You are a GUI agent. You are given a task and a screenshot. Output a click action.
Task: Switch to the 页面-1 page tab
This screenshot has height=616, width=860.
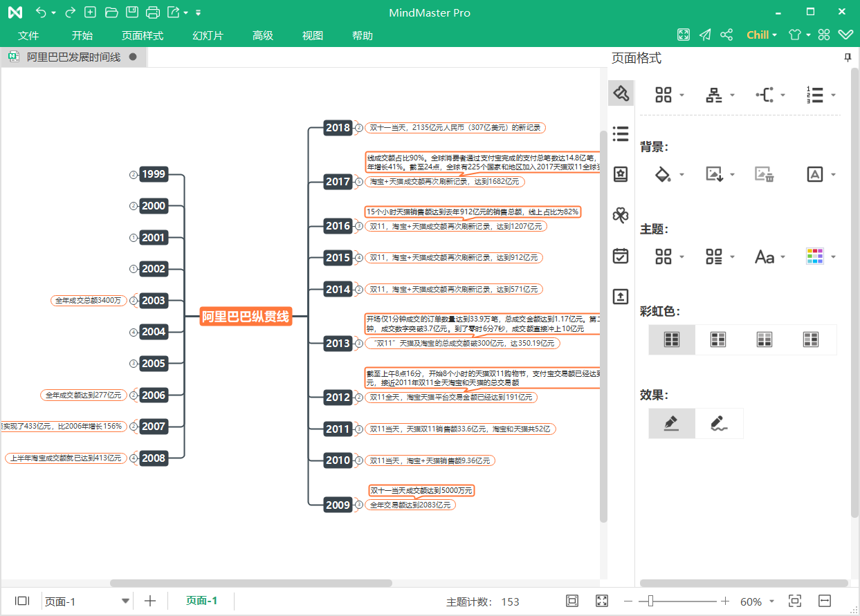tap(201, 601)
